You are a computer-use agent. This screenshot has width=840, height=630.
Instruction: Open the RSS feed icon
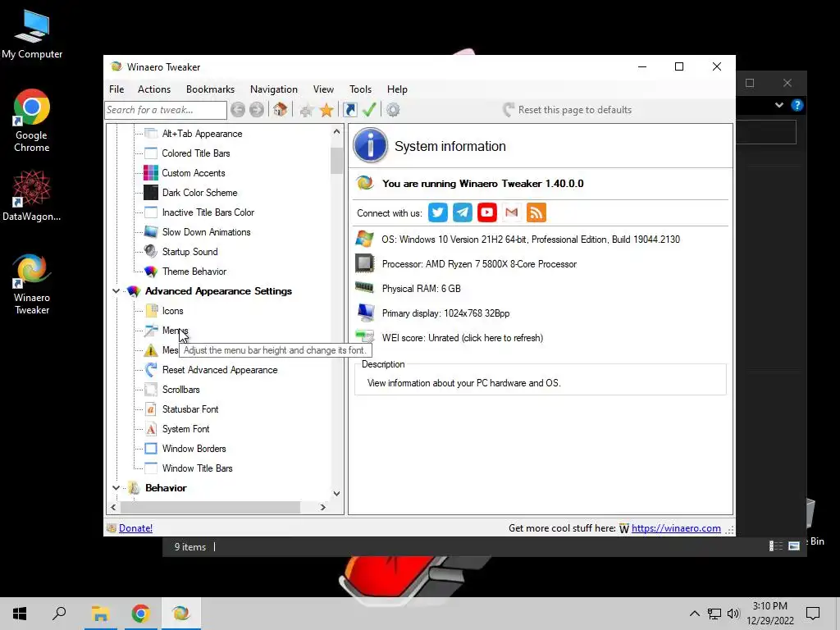[x=536, y=212]
